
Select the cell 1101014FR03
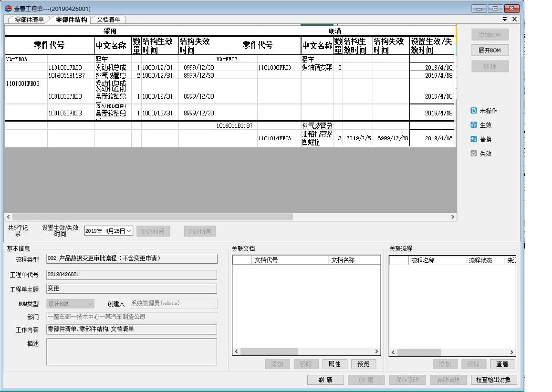[x=279, y=138]
